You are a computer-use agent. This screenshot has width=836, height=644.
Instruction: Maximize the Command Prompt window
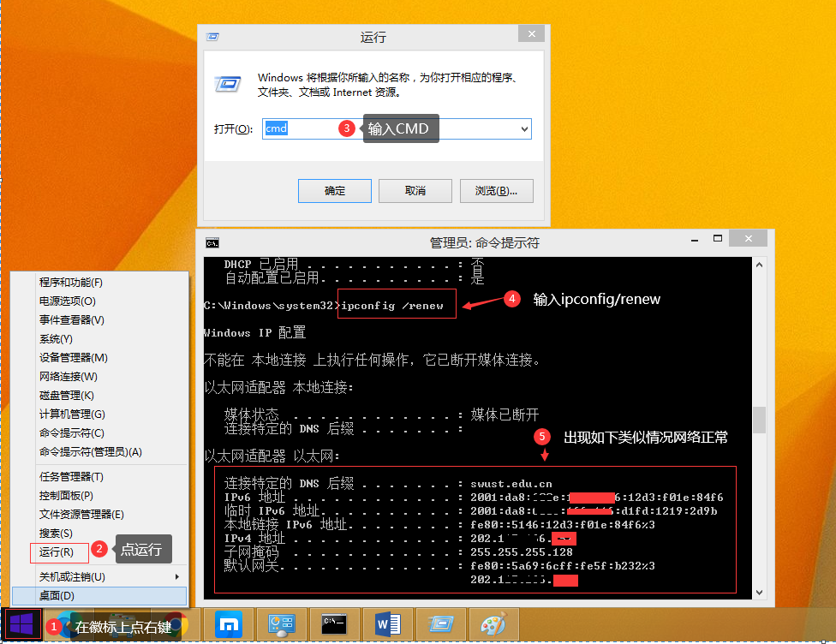(718, 238)
